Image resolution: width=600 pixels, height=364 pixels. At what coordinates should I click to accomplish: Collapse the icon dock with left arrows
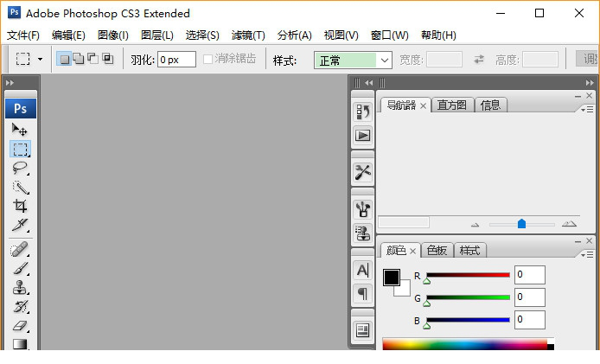[368, 83]
